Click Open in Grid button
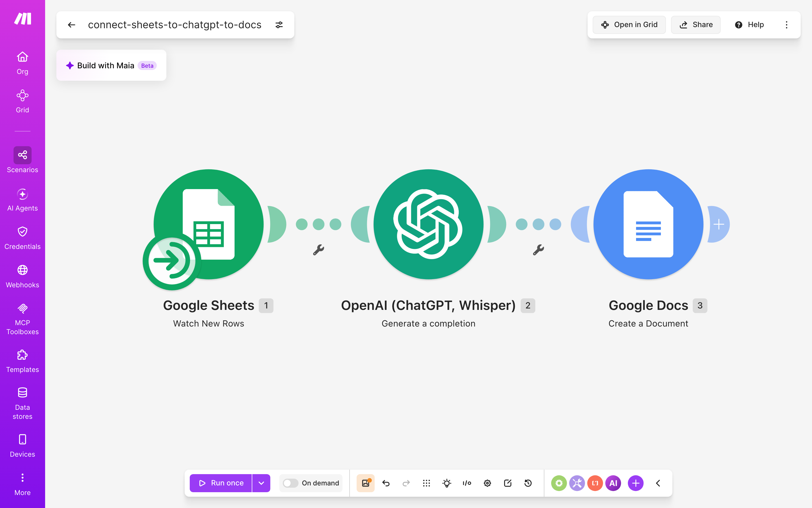The width and height of the screenshot is (812, 508). pos(629,25)
